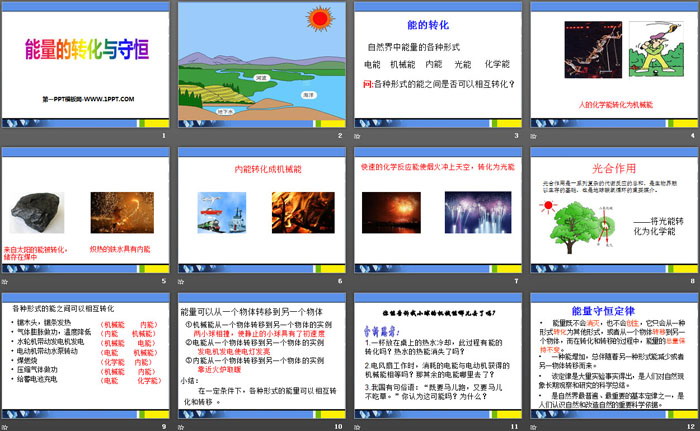The width and height of the screenshot is (700, 431).
Task: Click the 能量守恒定律 heading on slide 12
Action: (x=610, y=309)
